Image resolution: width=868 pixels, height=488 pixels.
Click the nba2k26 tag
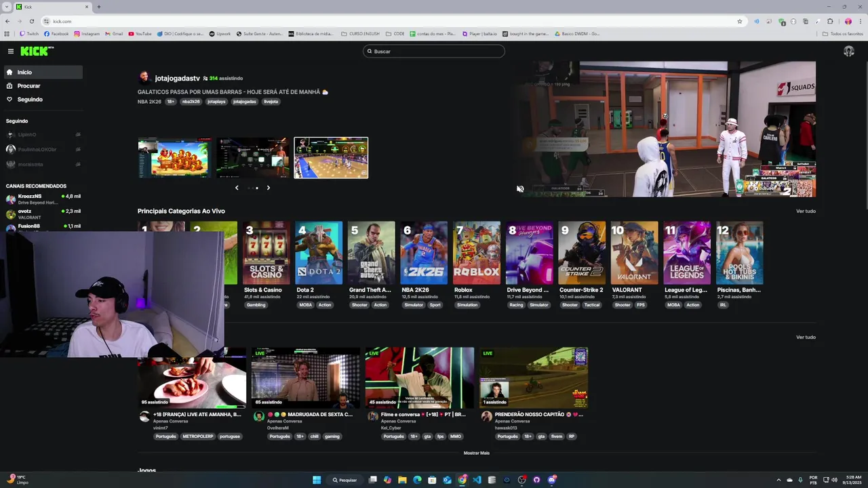pyautogui.click(x=191, y=102)
